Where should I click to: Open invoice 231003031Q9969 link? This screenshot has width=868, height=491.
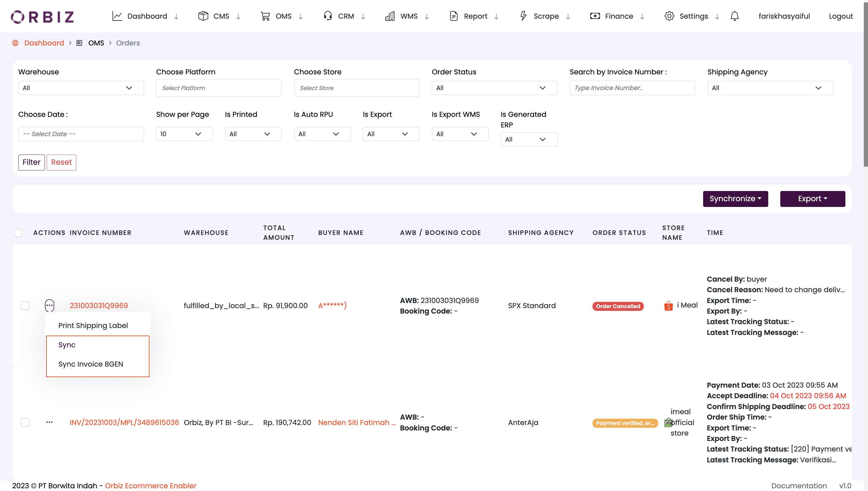click(x=99, y=305)
